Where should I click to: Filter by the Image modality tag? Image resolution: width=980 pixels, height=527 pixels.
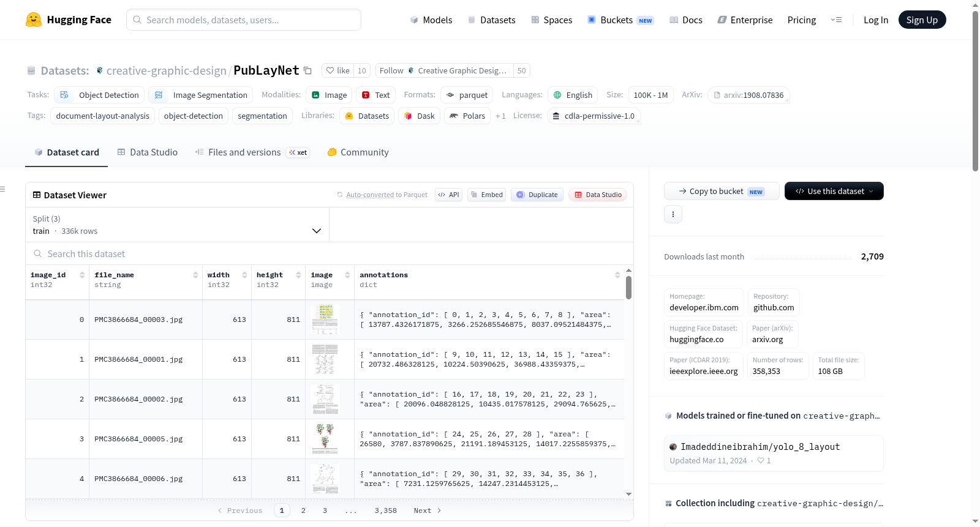click(x=330, y=95)
